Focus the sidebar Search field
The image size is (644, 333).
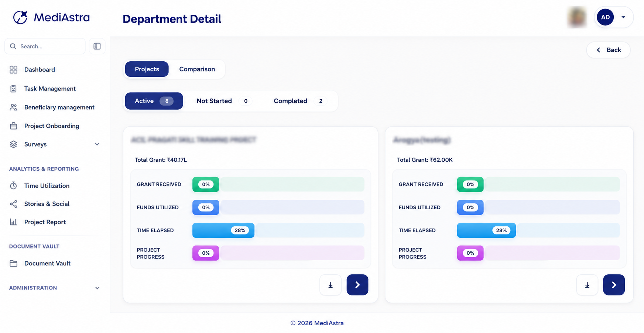tap(45, 46)
